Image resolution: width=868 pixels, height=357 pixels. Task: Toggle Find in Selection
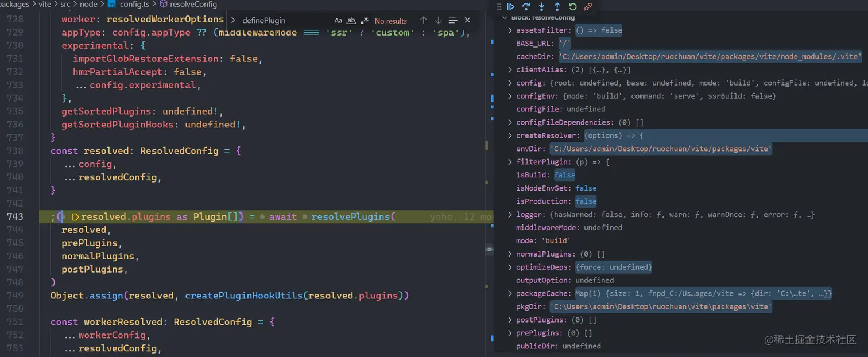(x=453, y=21)
